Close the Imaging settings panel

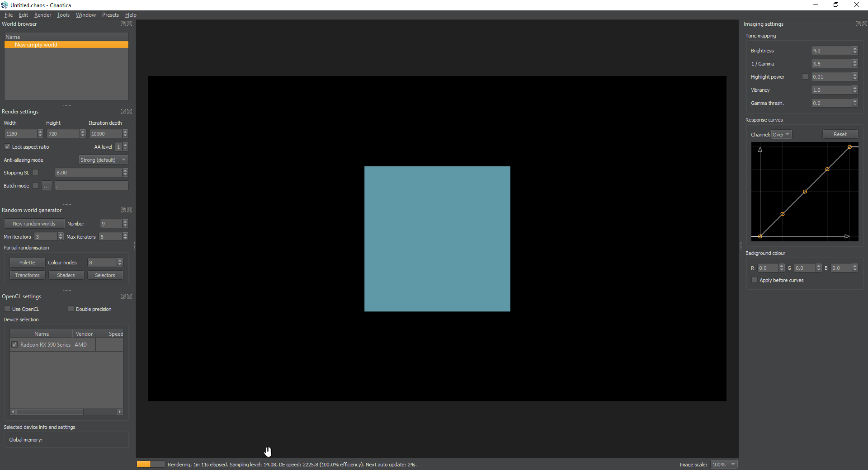(x=865, y=24)
